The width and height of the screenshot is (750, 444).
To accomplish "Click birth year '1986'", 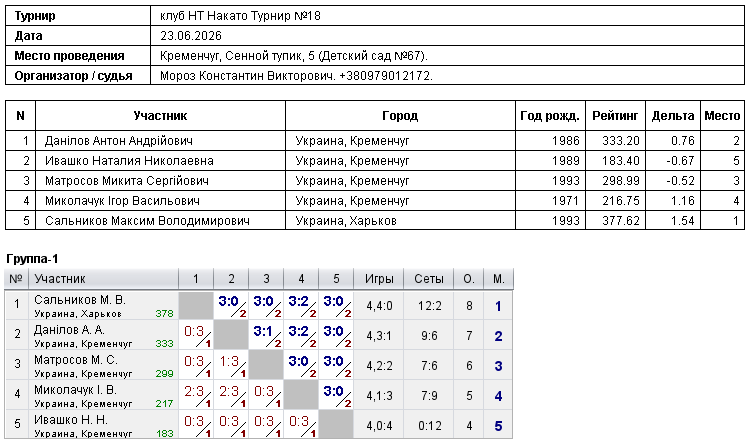I will (x=565, y=141).
